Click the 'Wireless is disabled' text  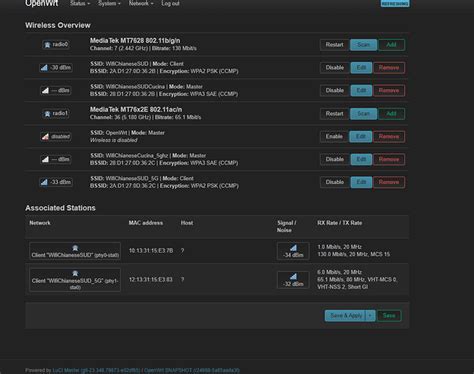(114, 140)
